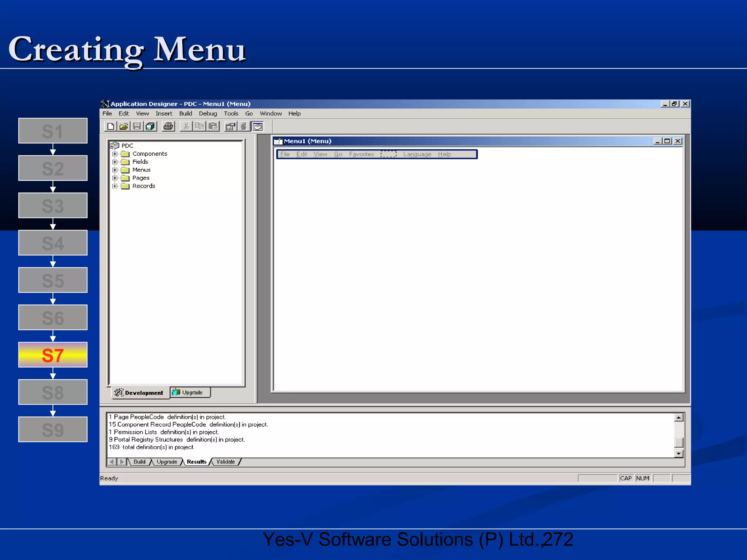Click the PDC project root icon
747x560 pixels.
pos(115,145)
